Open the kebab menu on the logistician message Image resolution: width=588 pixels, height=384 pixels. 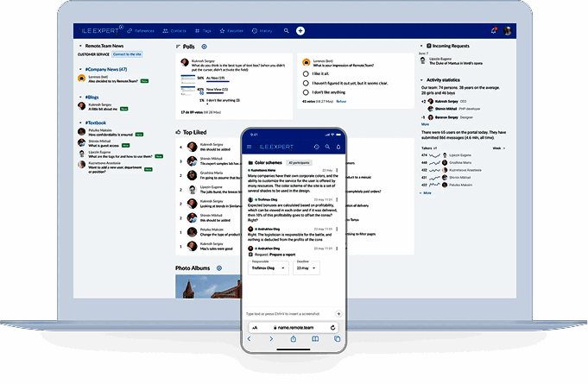337,229
